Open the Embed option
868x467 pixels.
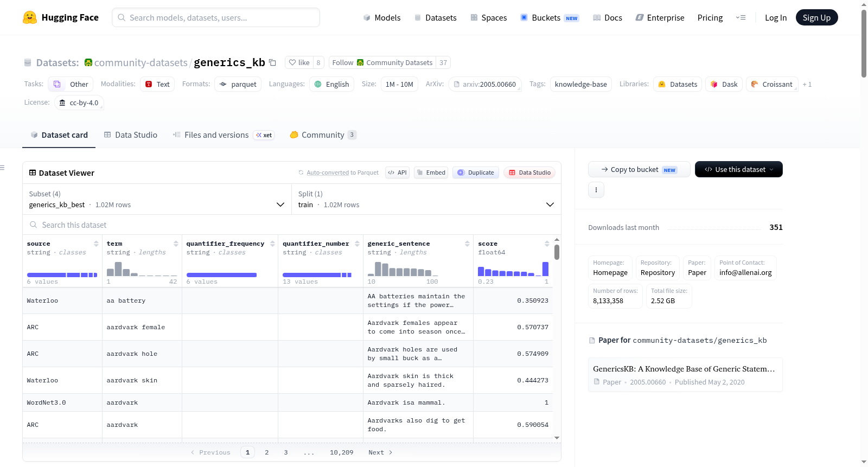(x=430, y=172)
